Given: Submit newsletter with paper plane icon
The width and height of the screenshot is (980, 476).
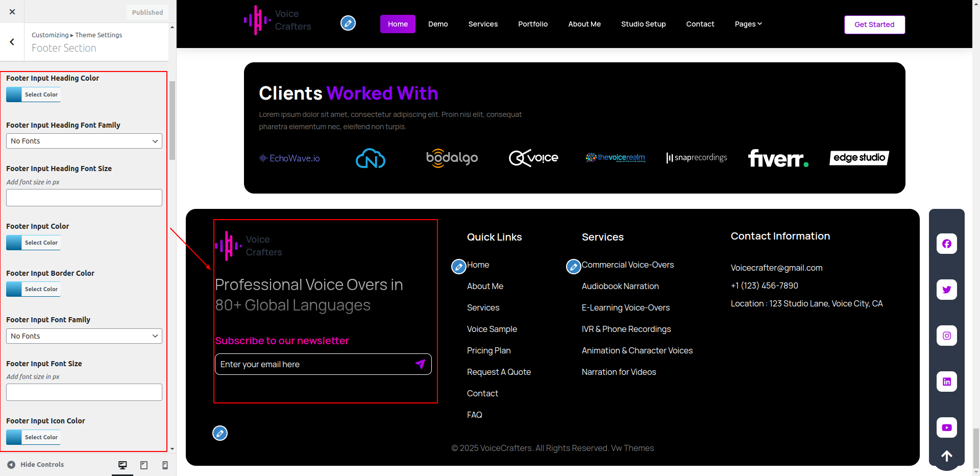Looking at the screenshot, I should [420, 364].
